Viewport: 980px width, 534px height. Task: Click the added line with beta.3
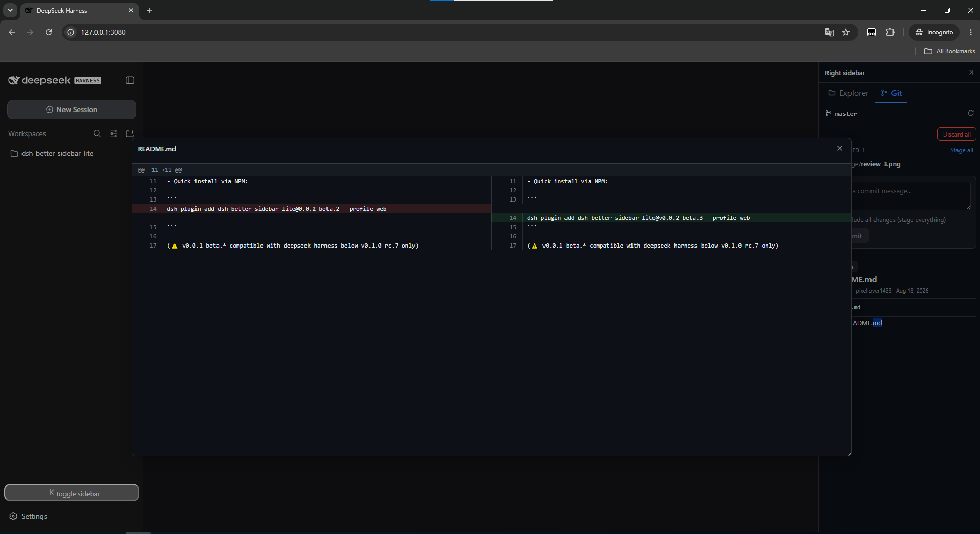[x=671, y=218]
